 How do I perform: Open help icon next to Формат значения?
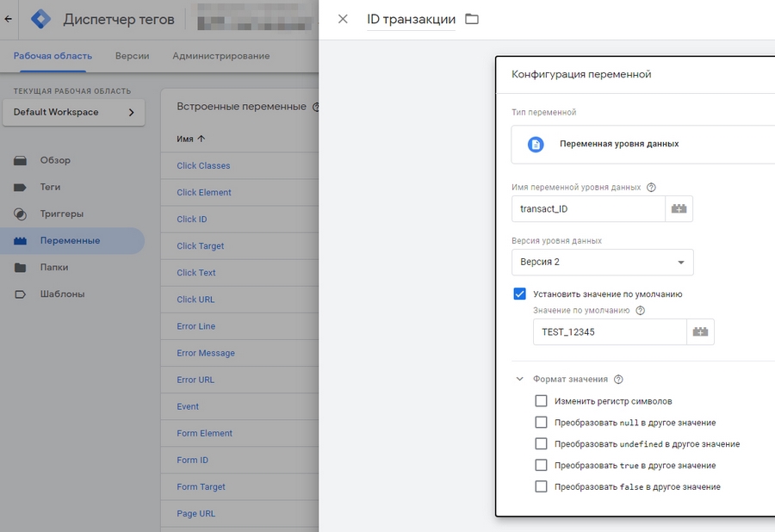tap(618, 379)
